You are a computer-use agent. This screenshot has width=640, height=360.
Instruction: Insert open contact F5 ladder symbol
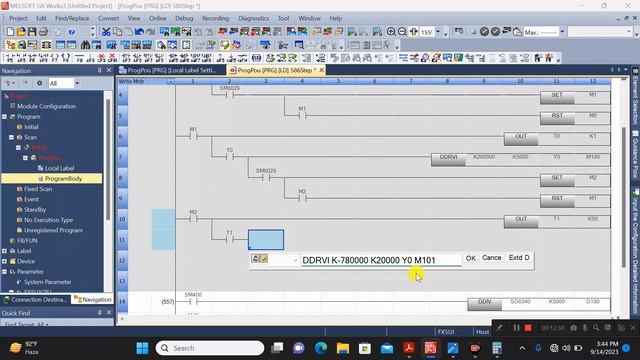pos(10,58)
